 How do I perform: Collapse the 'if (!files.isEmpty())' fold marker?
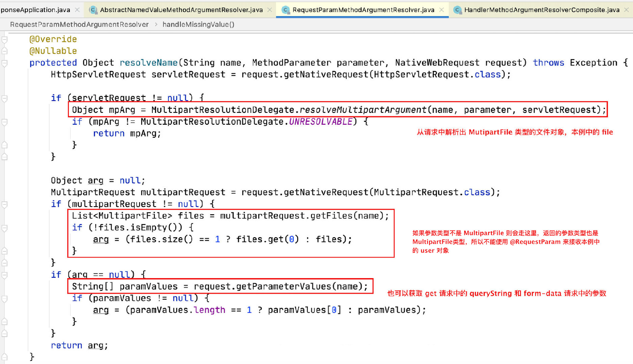tap(5, 228)
